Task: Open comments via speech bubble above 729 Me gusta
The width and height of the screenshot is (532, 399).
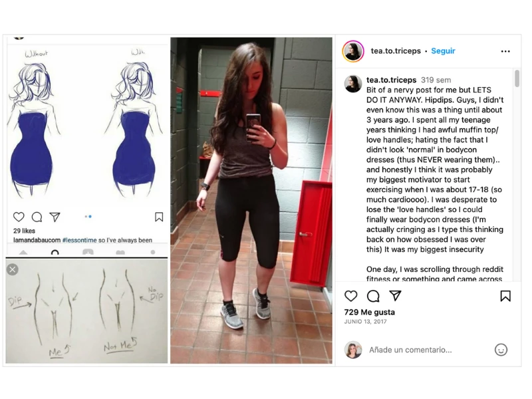Action: click(x=373, y=296)
